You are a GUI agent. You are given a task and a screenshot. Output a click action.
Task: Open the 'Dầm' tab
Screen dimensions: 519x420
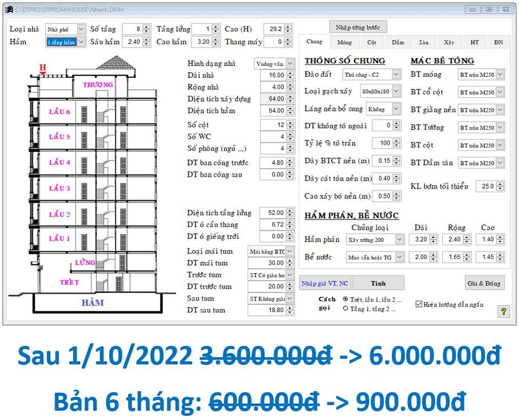tap(398, 42)
